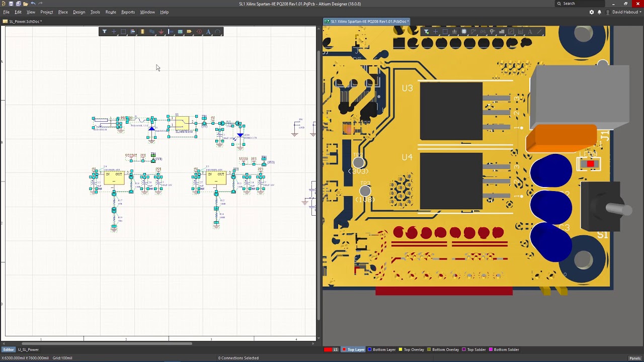This screenshot has height=362, width=644.
Task: Select the Editor tab at bottom
Action: 9,349
